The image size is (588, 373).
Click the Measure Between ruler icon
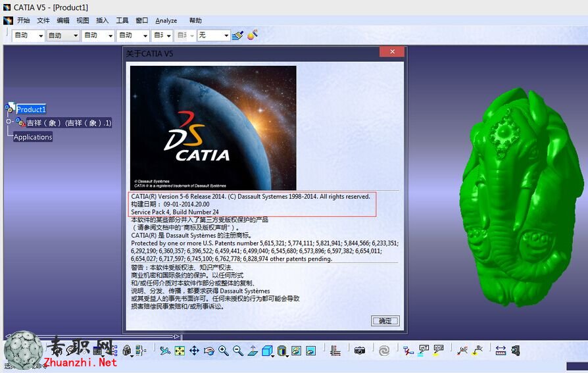click(x=501, y=351)
